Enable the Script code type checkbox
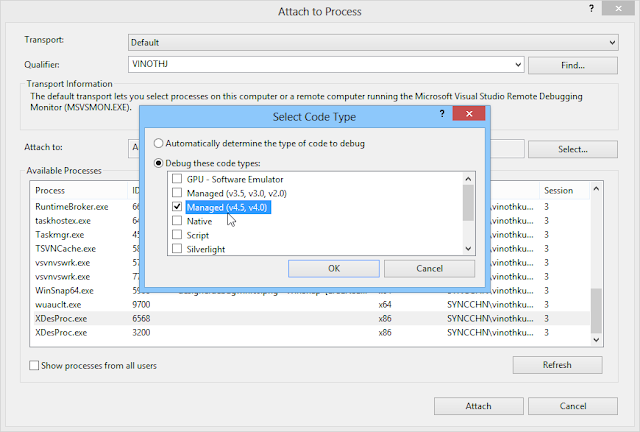640x432 pixels. click(x=177, y=235)
